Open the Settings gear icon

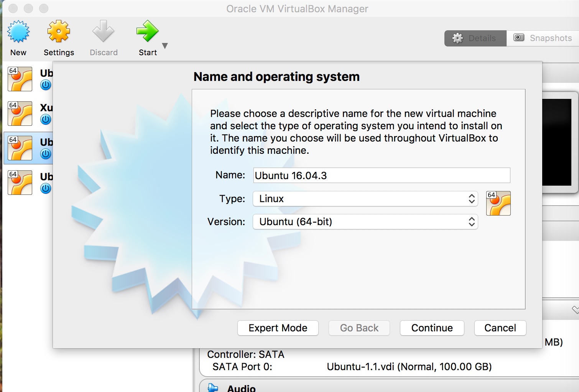click(x=59, y=32)
